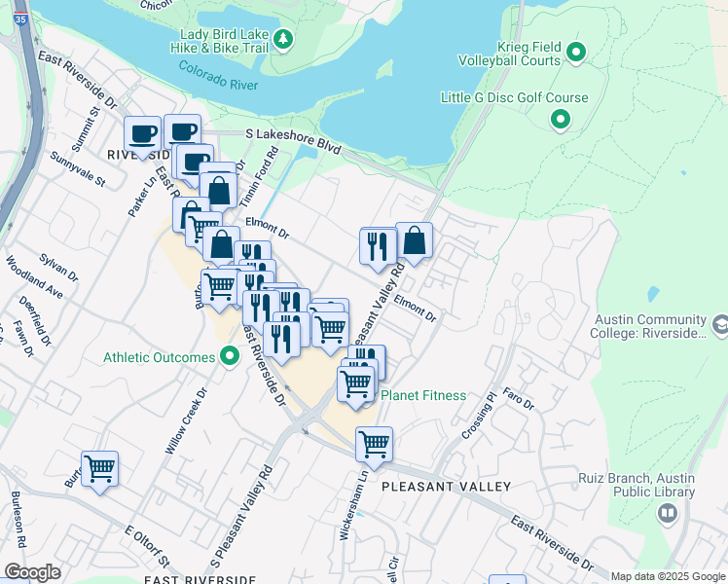Open the Planet Fitness place label
Image resolution: width=728 pixels, height=584 pixels.
click(423, 395)
